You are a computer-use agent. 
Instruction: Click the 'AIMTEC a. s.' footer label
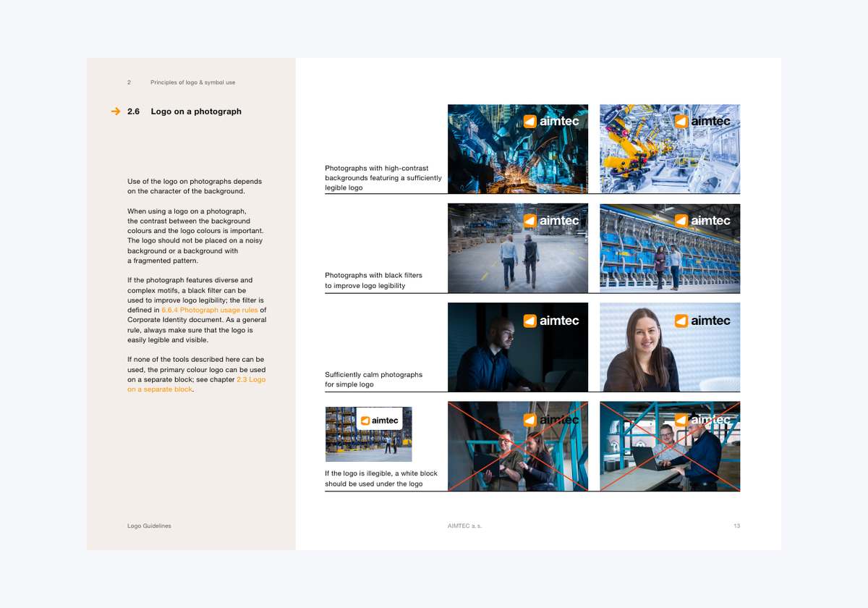click(464, 526)
